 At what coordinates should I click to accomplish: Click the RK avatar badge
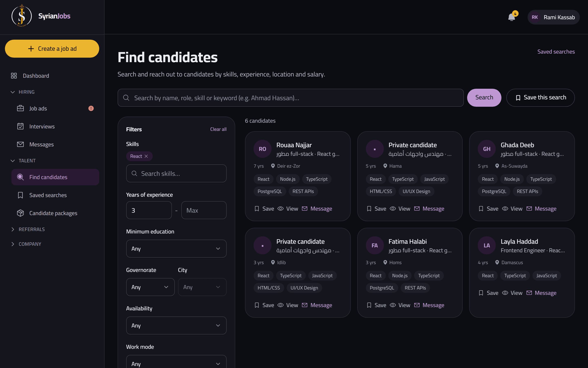coord(535,17)
